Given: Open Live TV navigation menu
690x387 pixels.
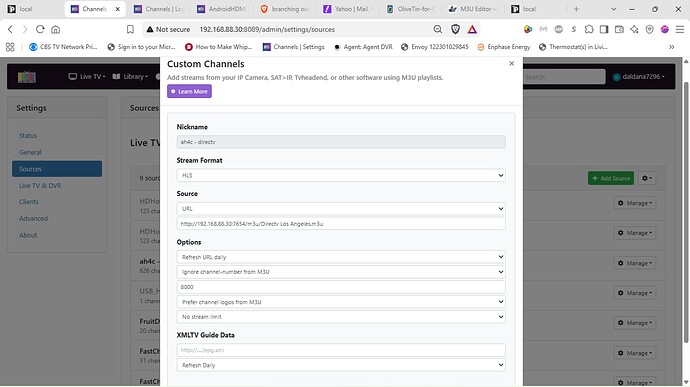Looking at the screenshot, I should coord(87,77).
